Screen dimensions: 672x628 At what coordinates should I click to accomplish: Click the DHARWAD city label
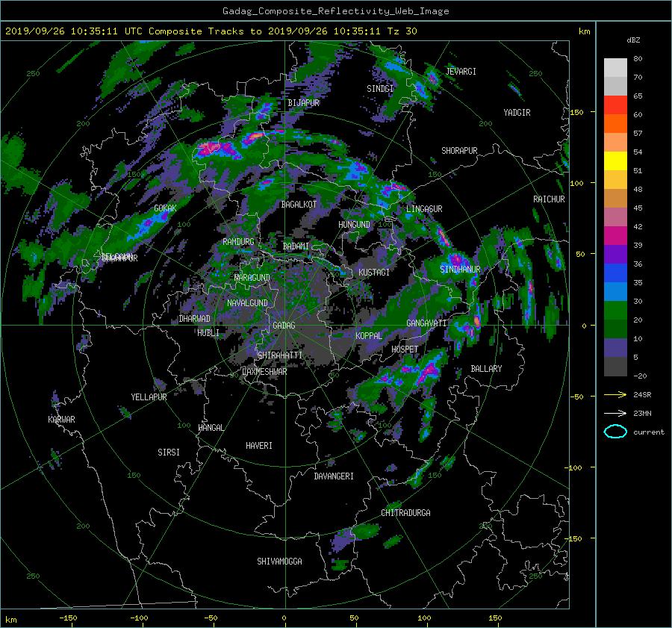tap(194, 319)
